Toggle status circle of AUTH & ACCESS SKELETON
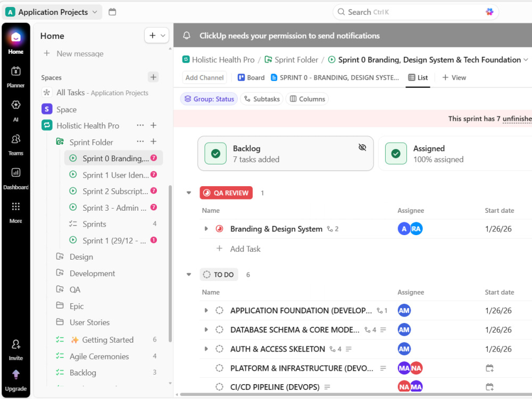Viewport: 532px width, 399px height. pos(219,349)
